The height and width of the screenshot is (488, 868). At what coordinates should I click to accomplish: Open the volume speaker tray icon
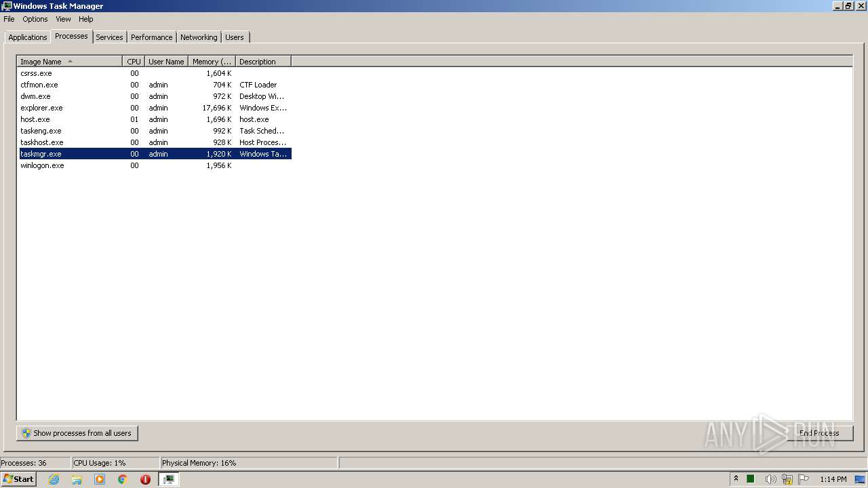pos(770,479)
